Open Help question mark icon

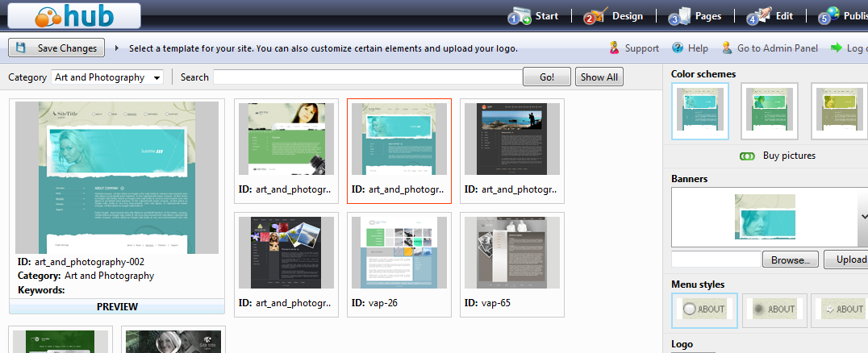[678, 48]
